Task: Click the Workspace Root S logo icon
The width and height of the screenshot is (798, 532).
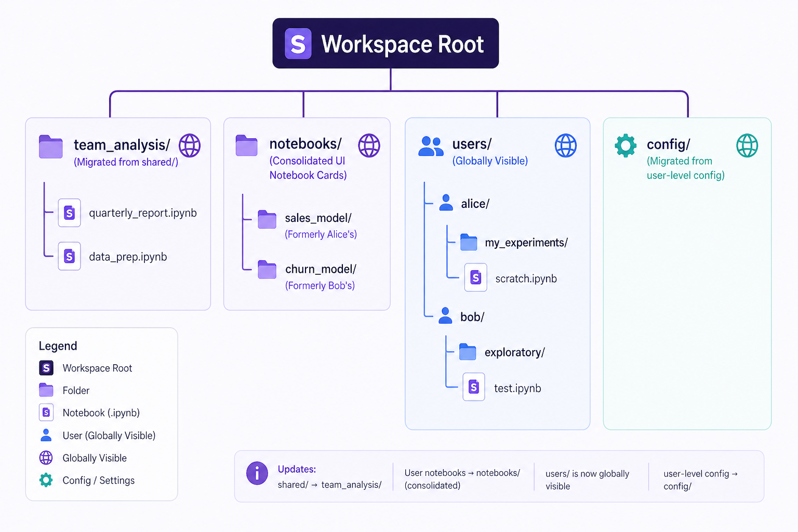Action: [298, 44]
